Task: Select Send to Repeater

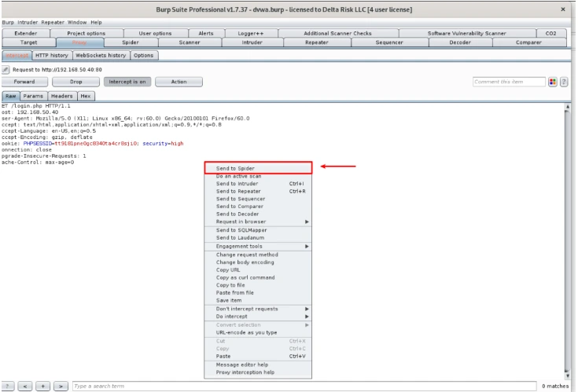Action: pyautogui.click(x=258, y=191)
